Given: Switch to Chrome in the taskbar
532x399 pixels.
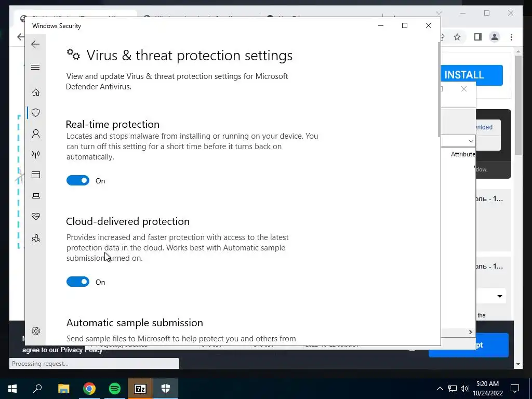Looking at the screenshot, I should pyautogui.click(x=89, y=389).
